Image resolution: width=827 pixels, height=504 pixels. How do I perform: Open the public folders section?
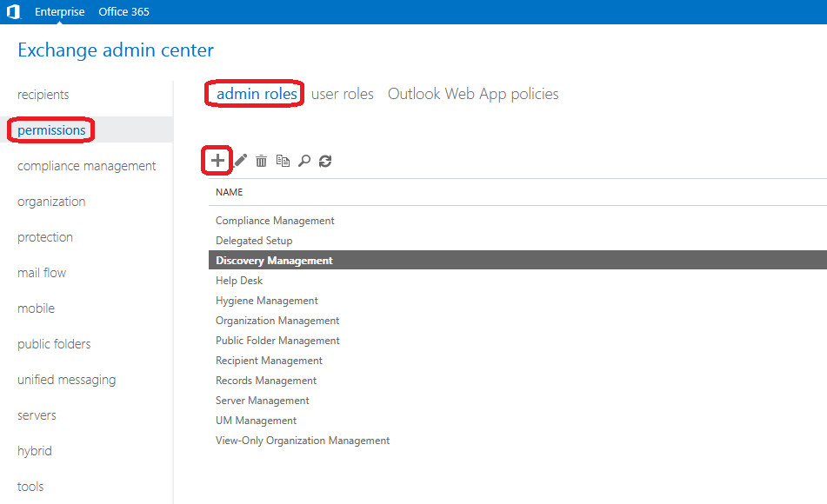(54, 344)
